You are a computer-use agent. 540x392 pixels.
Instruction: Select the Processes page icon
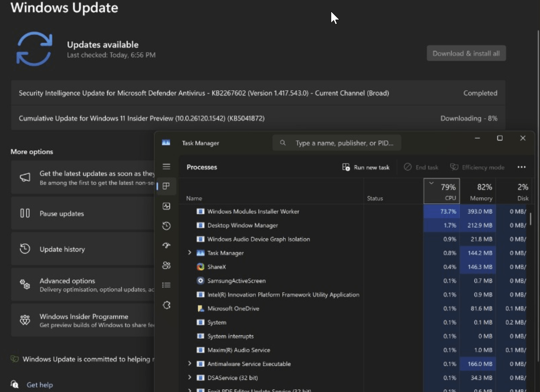tap(166, 186)
